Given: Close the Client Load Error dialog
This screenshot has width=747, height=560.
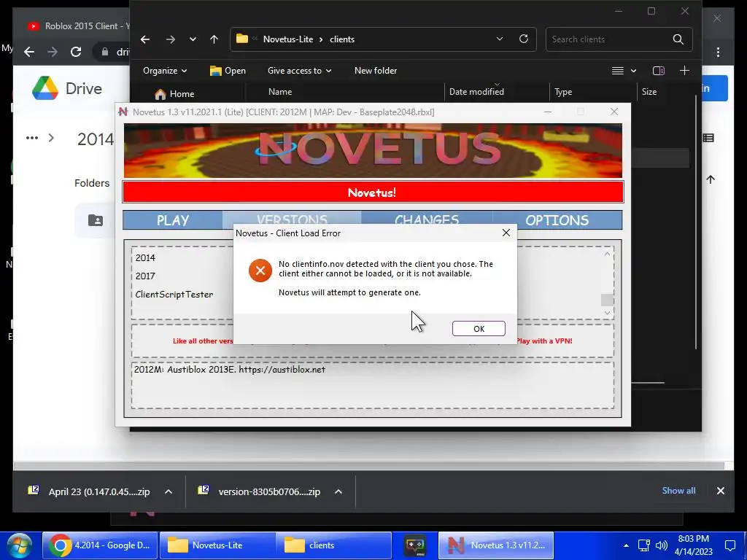Looking at the screenshot, I should tap(506, 233).
